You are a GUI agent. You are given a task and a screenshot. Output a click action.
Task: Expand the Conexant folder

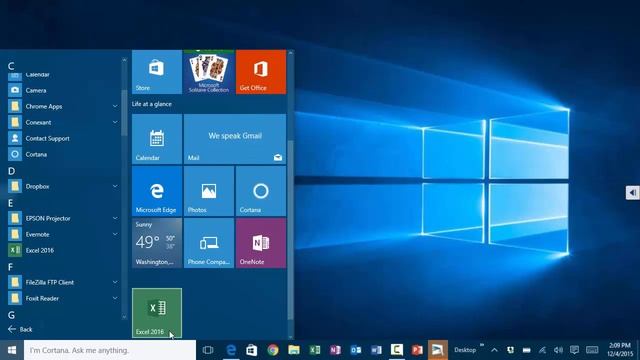(115, 122)
